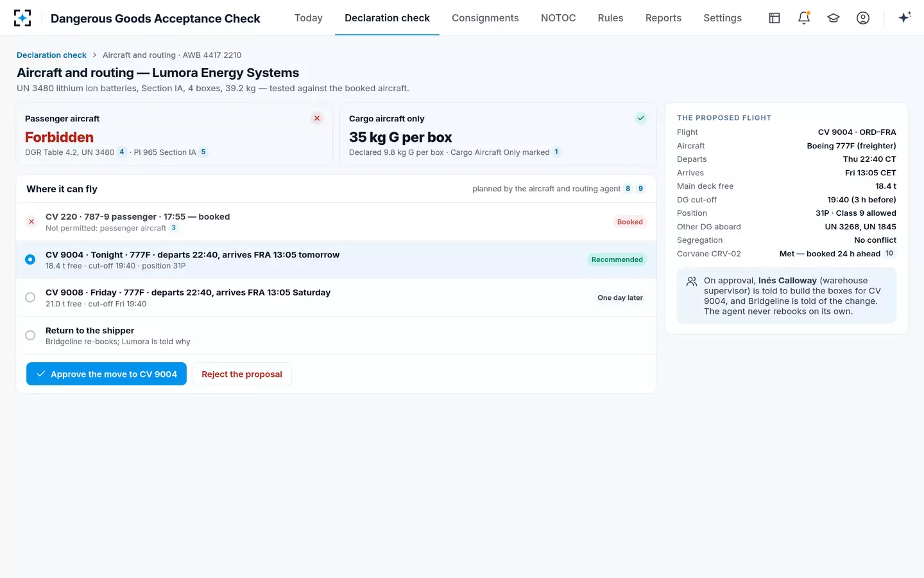Screen dimensions: 924x578
Task: Click the Forbidden status text
Action: click(x=59, y=137)
